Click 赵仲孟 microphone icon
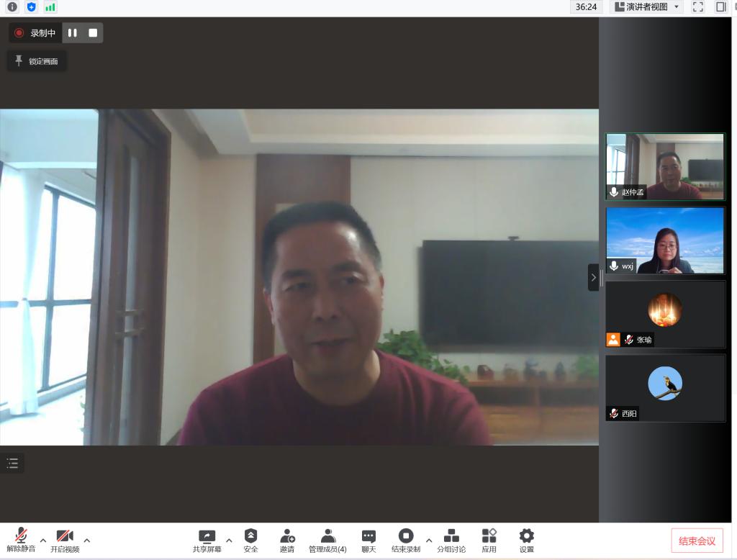The image size is (737, 560). click(614, 192)
